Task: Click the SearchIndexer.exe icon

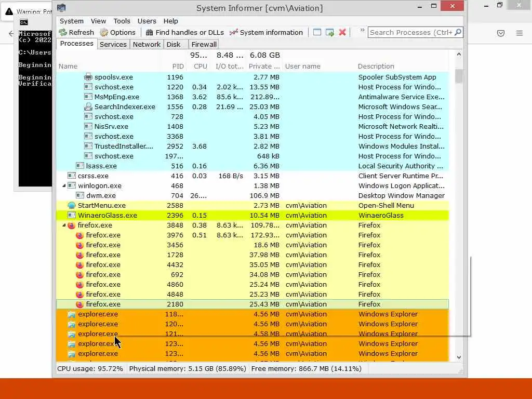Action: 88,107
